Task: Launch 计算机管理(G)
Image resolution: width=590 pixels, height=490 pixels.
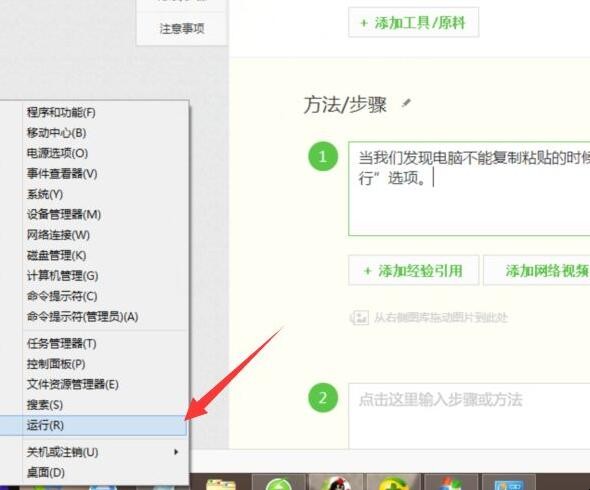Action: coord(94,276)
